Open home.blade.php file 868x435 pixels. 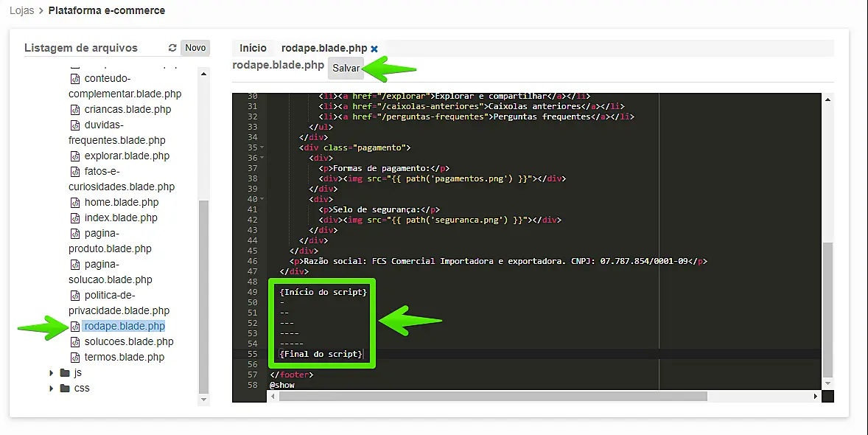(122, 202)
